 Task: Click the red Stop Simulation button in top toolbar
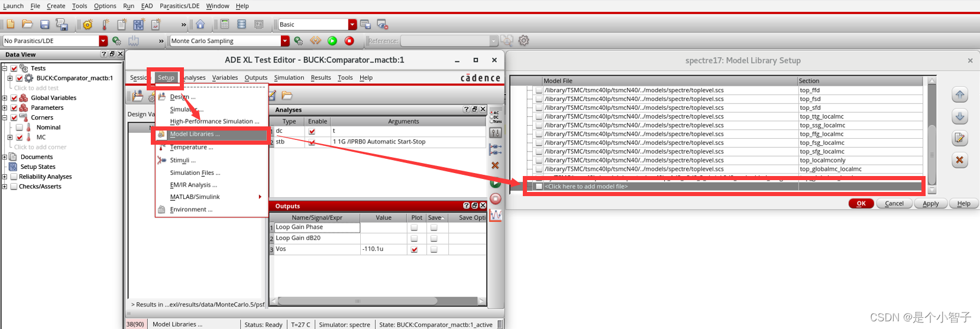click(x=350, y=41)
